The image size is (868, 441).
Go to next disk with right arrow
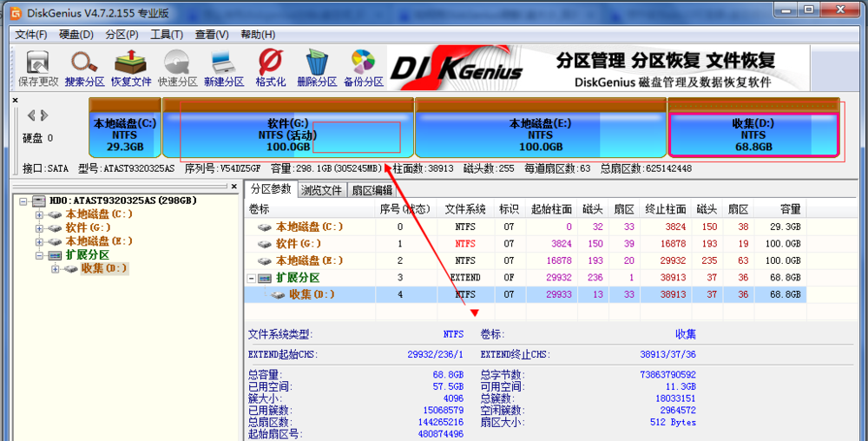point(44,115)
